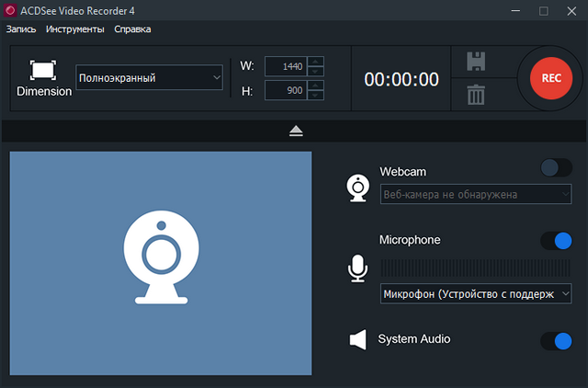Screen dimensions: 588x388
Task: Open the Инструменты menu
Action: point(74,29)
